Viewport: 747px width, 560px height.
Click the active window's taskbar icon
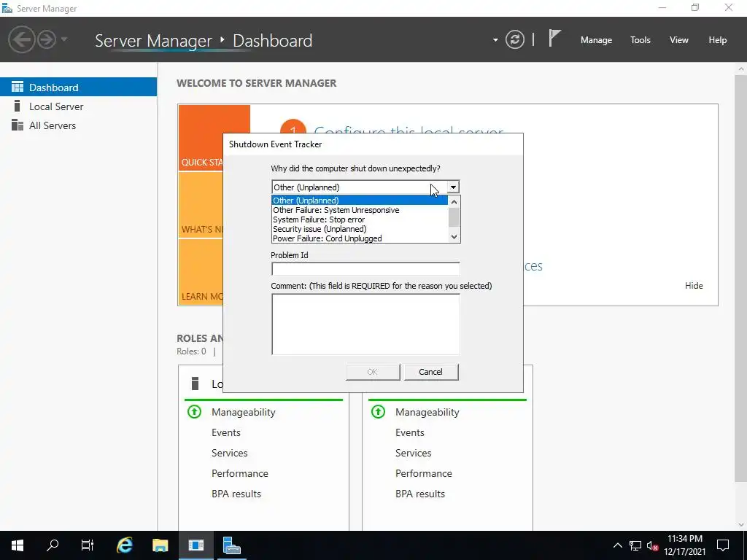[196, 545]
